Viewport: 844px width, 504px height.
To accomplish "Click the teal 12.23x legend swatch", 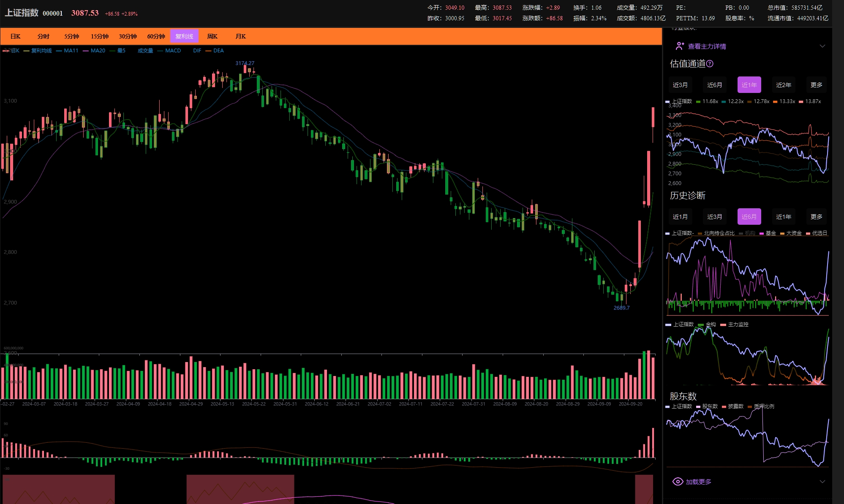I will point(724,102).
